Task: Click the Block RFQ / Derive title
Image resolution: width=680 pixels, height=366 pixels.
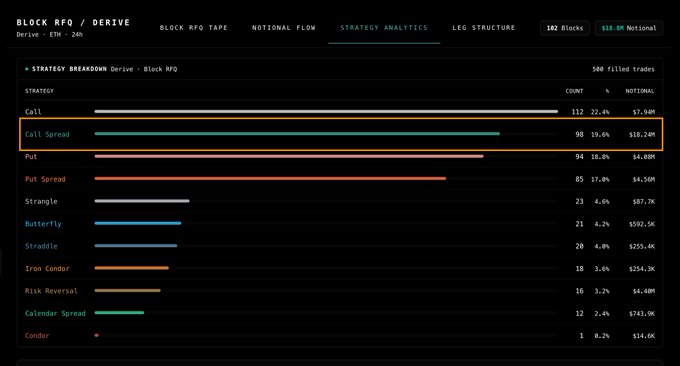Action: 73,23
